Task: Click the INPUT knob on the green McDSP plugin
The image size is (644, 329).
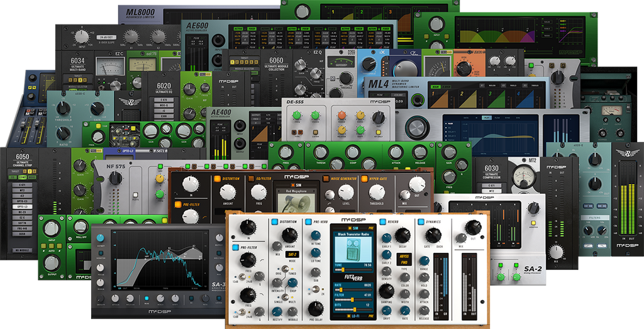Action: click(x=52, y=228)
